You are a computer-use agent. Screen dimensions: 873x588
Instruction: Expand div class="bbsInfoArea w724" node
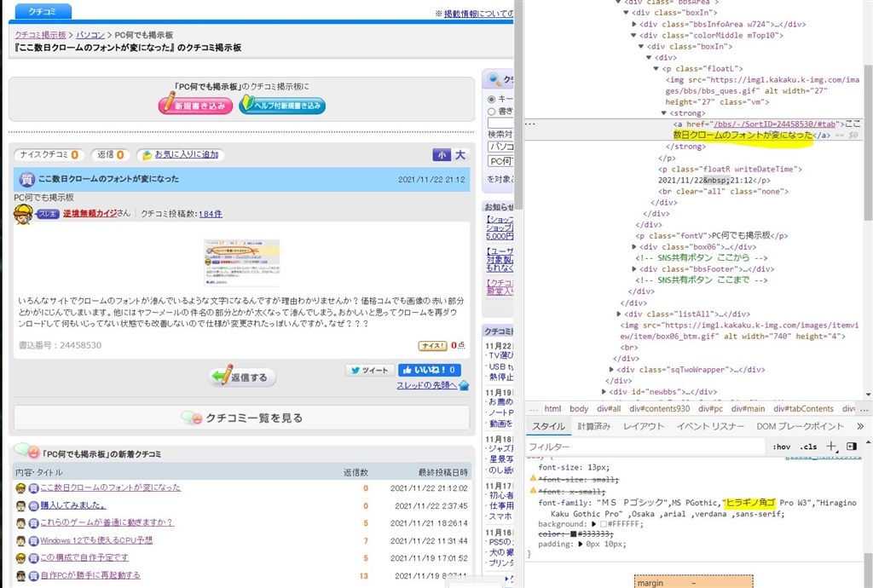pyautogui.click(x=633, y=24)
